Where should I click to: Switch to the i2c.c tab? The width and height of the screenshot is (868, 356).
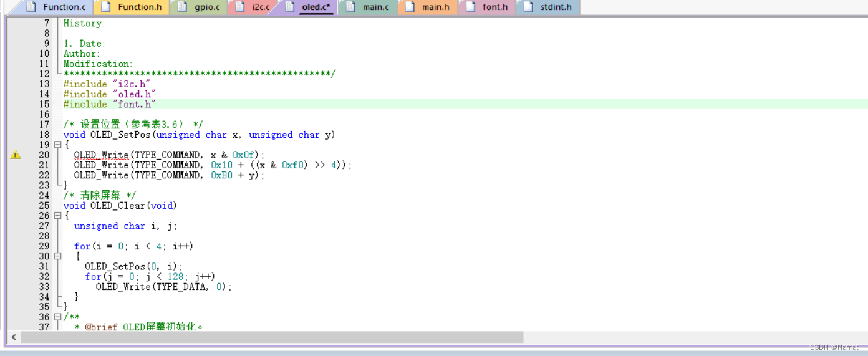[252, 7]
